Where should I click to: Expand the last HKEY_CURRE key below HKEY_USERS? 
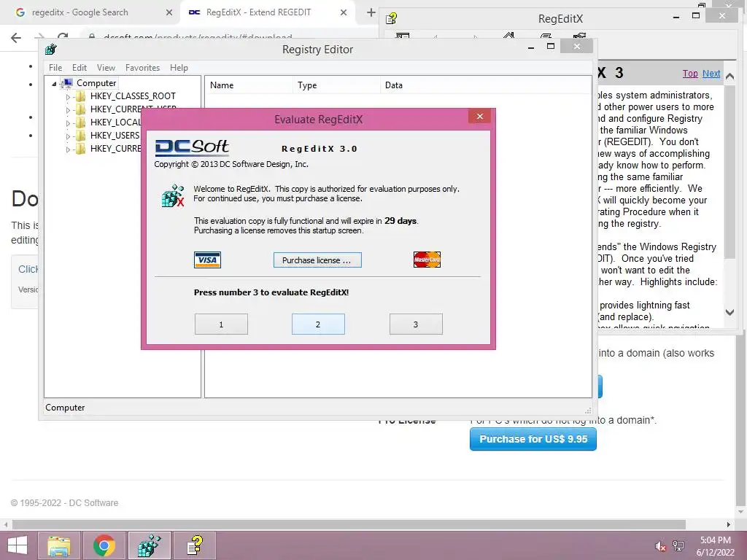point(68,149)
